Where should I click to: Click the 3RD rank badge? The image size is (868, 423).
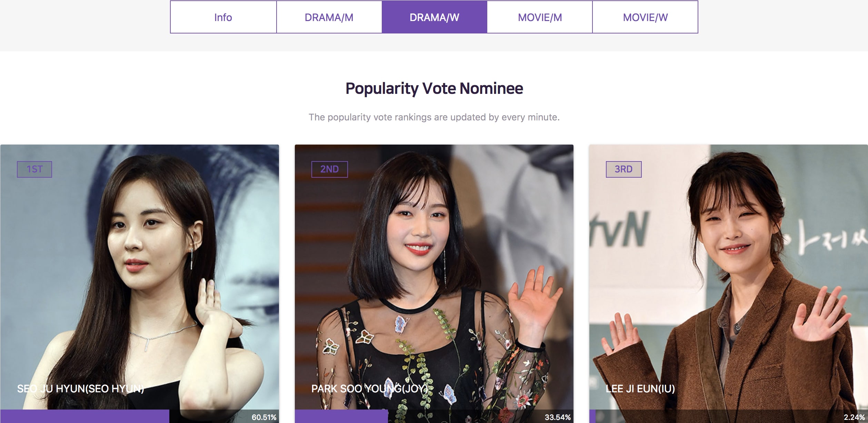(x=623, y=169)
